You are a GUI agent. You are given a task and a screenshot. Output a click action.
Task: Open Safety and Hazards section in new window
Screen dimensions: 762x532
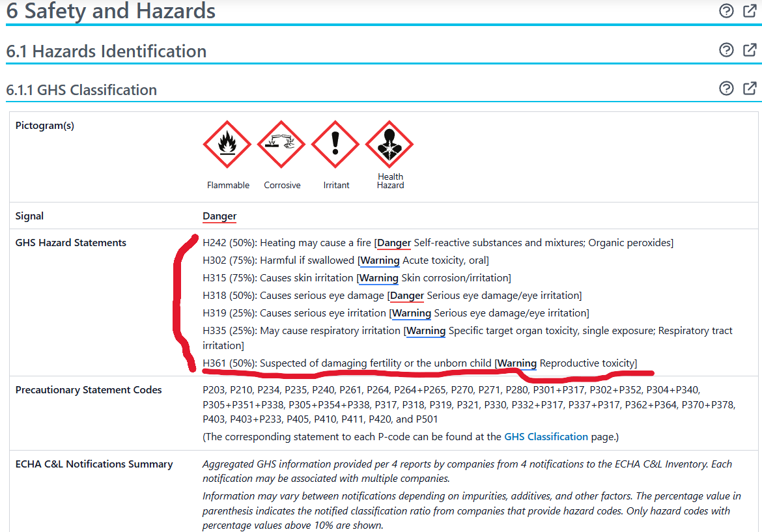[x=750, y=10]
